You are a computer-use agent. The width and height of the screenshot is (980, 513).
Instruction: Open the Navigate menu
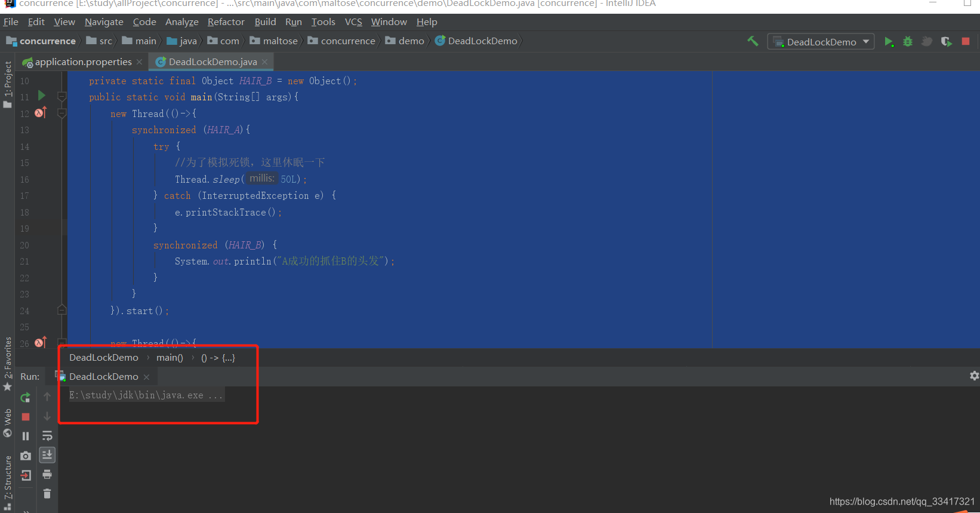pyautogui.click(x=104, y=22)
